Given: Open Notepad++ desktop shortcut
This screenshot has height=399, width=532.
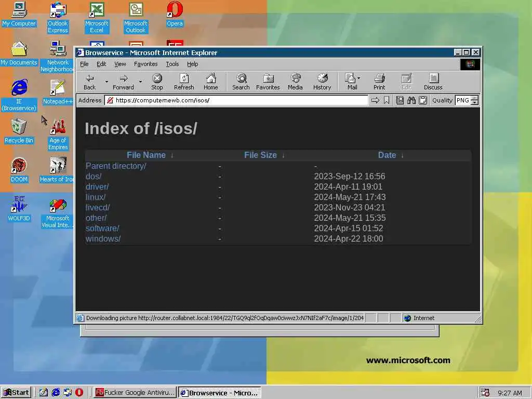Looking at the screenshot, I should pos(58,92).
